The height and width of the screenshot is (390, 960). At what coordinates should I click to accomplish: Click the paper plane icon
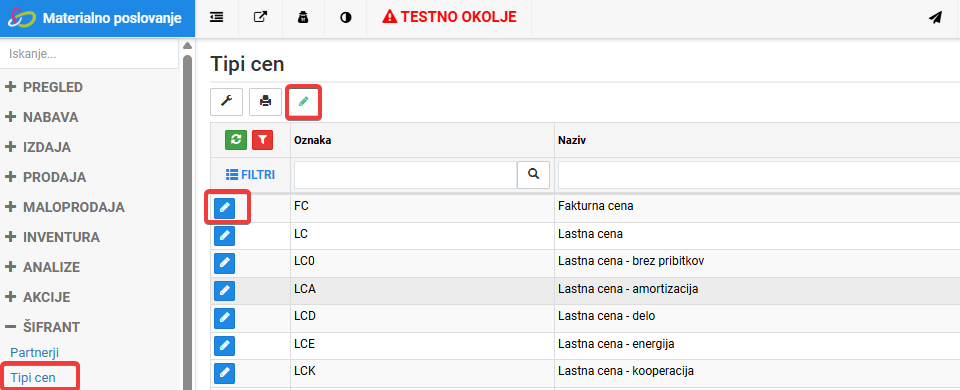934,18
